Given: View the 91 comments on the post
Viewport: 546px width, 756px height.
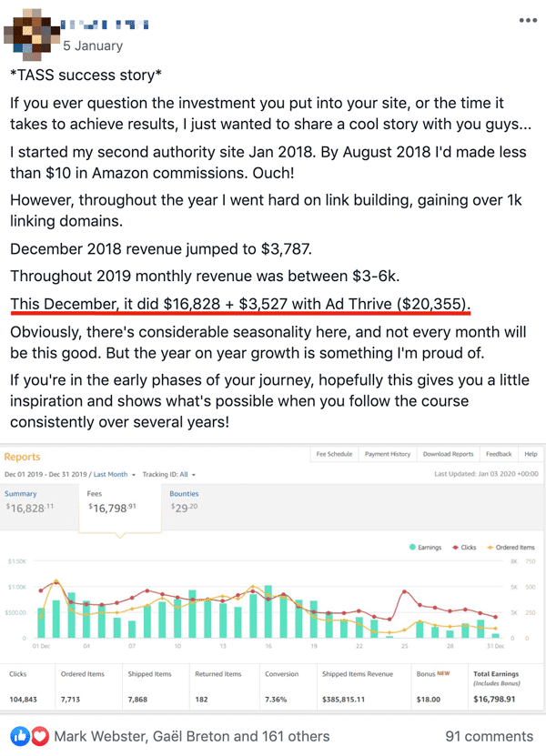Looking at the screenshot, I should 489,736.
